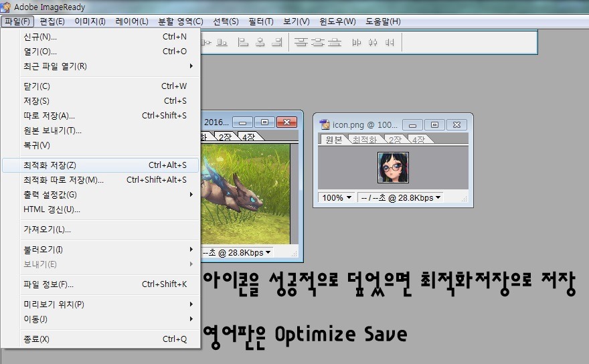Open the 파일(F) menu bar item
589x364 pixels.
(x=17, y=21)
